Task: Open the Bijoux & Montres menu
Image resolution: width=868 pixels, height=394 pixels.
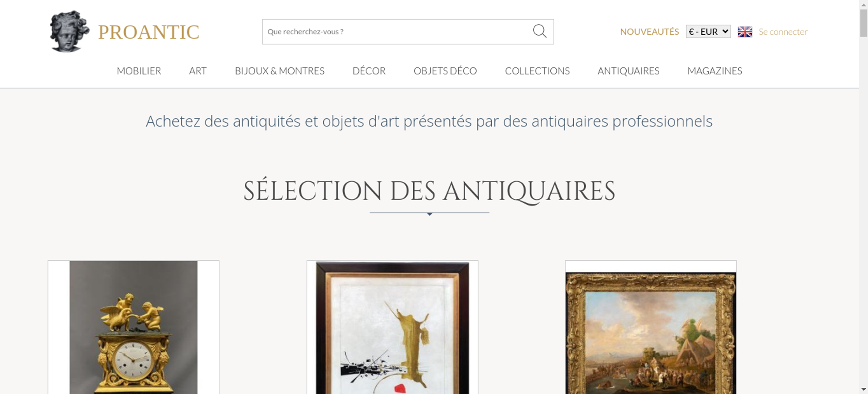Action: pos(279,71)
